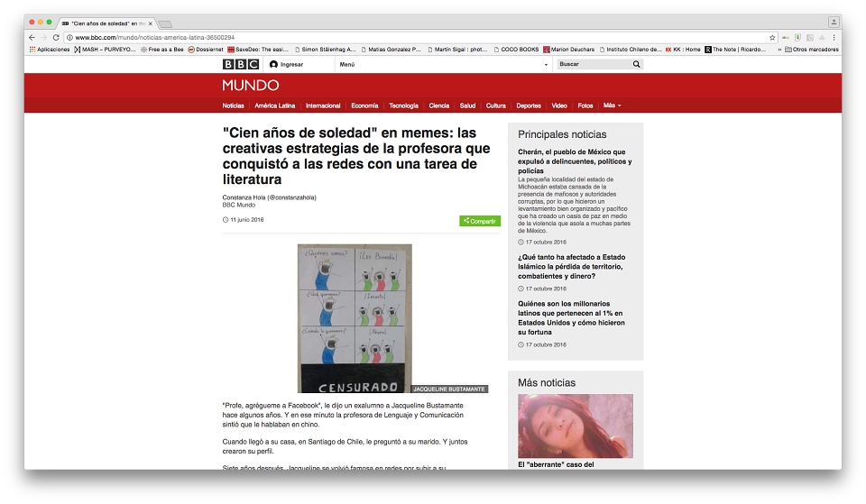Click the MUNDO header logo
The image size is (866, 504).
pyautogui.click(x=251, y=86)
